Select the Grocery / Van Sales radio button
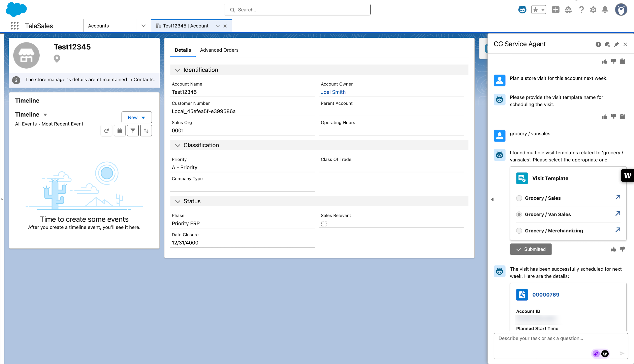The width and height of the screenshot is (634, 364). point(519,214)
